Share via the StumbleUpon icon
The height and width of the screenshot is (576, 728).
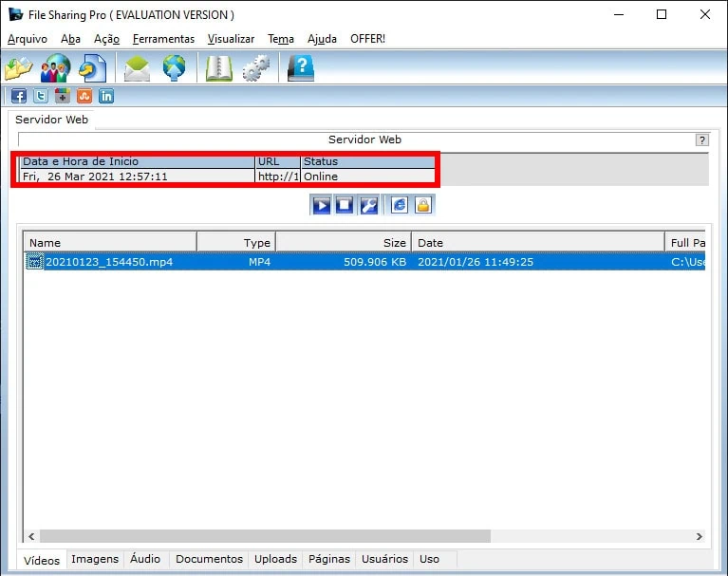pyautogui.click(x=84, y=96)
